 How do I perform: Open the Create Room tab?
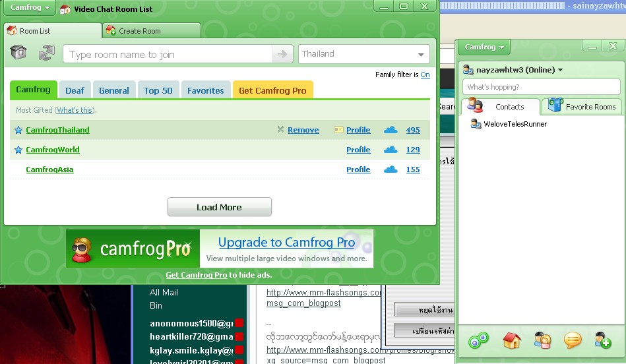[152, 31]
